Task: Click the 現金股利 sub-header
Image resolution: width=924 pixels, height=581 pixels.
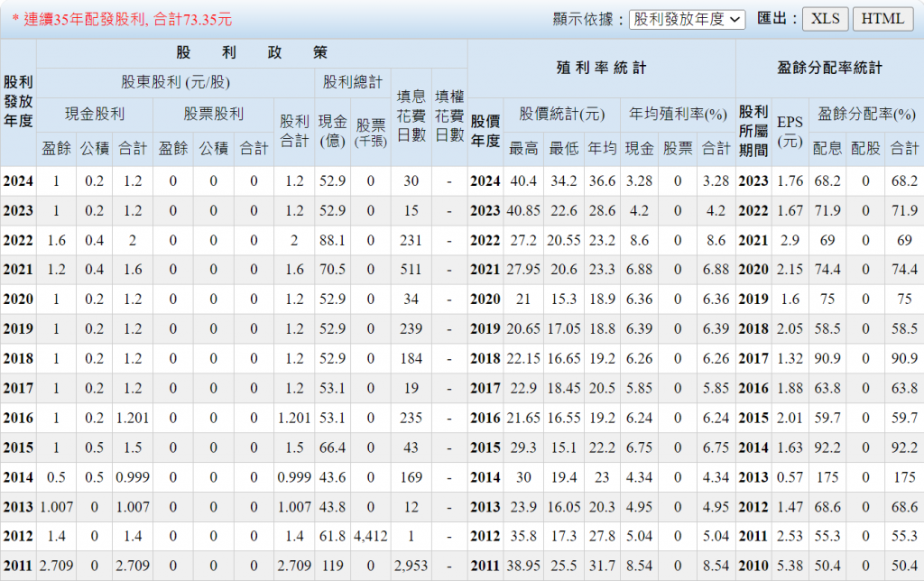Action: pyautogui.click(x=95, y=115)
